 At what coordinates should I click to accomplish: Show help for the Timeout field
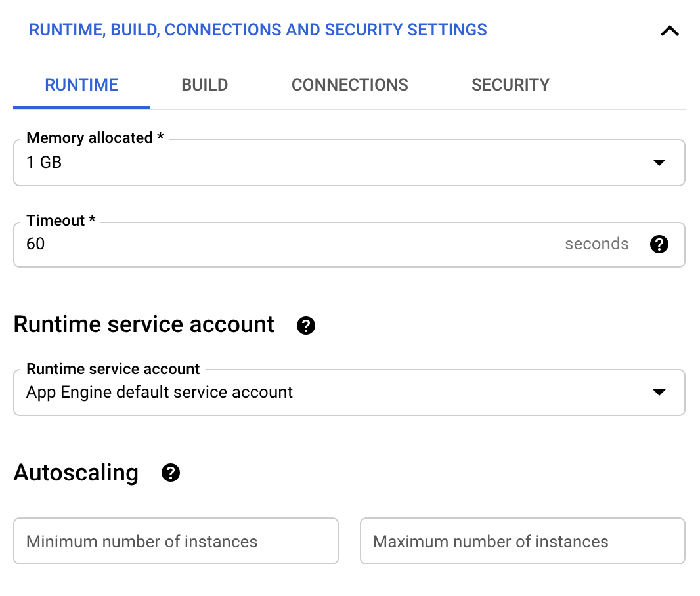[659, 244]
